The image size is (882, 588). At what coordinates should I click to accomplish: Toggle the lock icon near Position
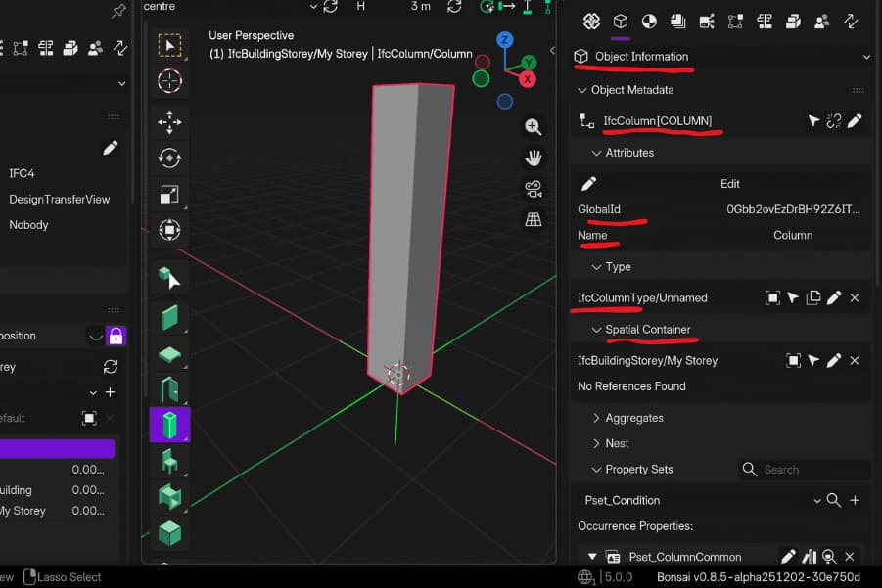pos(116,336)
